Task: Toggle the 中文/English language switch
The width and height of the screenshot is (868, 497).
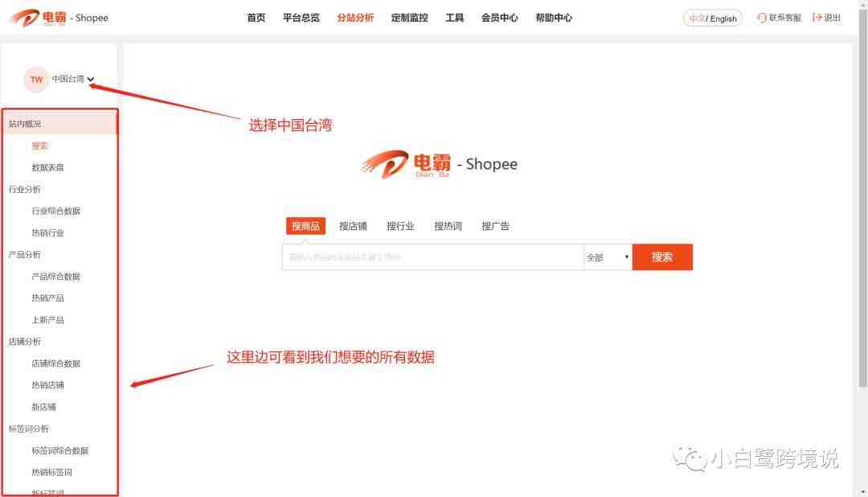Action: [713, 18]
